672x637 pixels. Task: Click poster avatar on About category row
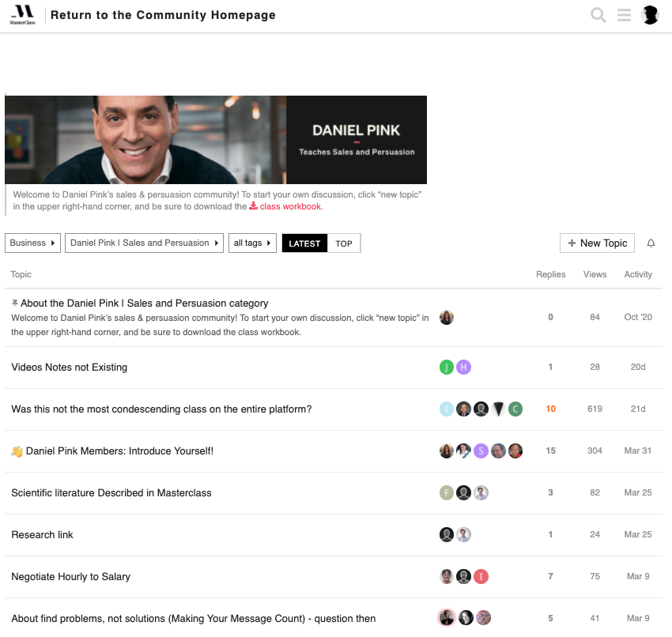446,318
